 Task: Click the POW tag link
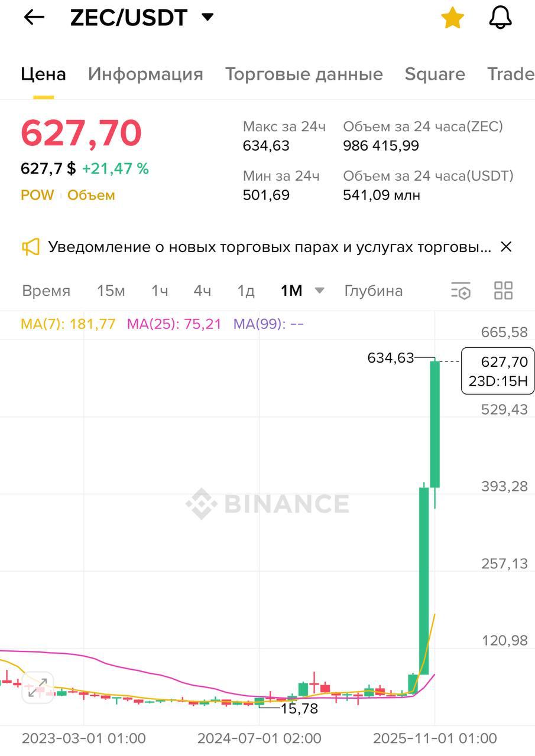(x=37, y=195)
